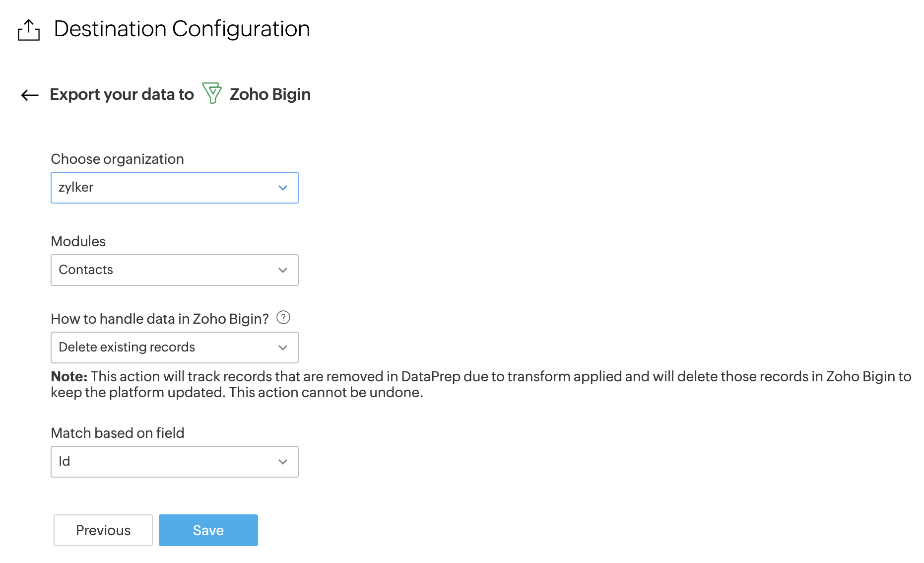Click the Zoho Bigin title text
Screen dimensions: 924x563
(270, 94)
